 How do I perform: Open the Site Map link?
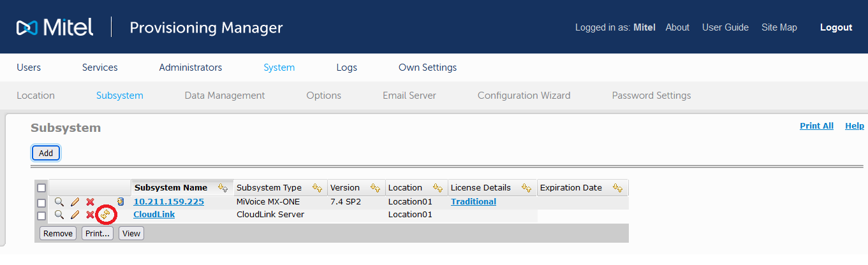[x=779, y=27]
